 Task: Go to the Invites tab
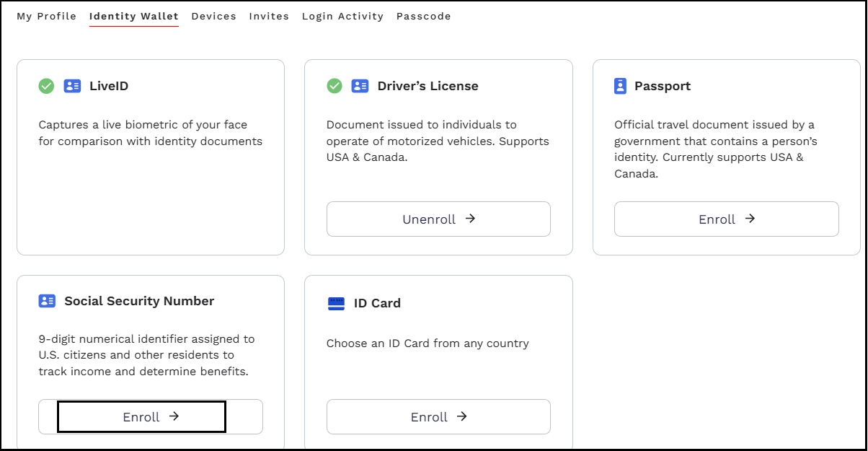269,16
